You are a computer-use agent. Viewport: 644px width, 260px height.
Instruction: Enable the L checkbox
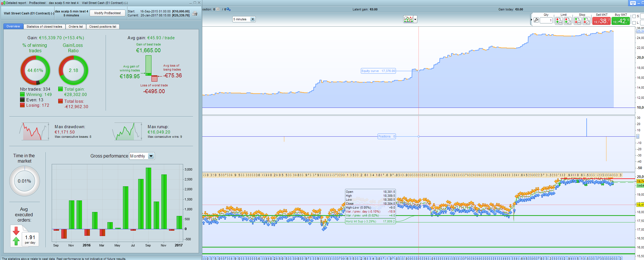point(634,23)
